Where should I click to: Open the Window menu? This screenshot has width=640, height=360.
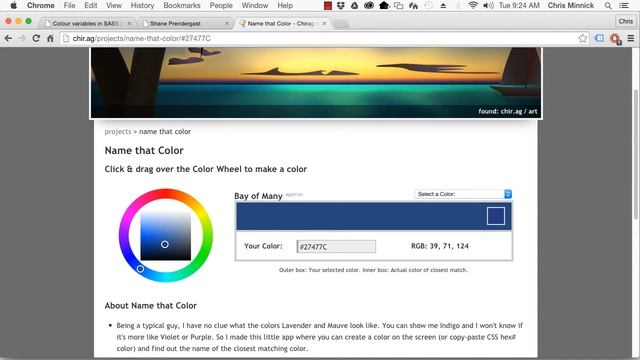(x=255, y=5)
